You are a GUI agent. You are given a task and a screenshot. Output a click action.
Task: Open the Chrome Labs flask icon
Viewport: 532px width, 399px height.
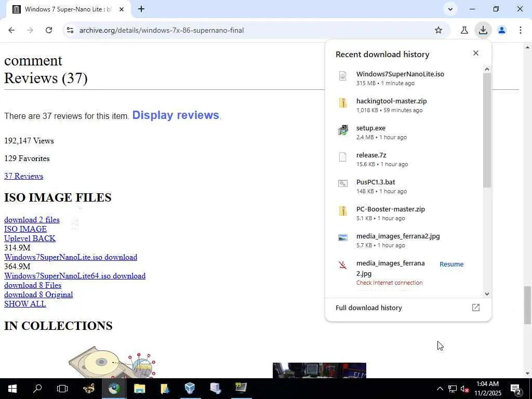pos(464,30)
